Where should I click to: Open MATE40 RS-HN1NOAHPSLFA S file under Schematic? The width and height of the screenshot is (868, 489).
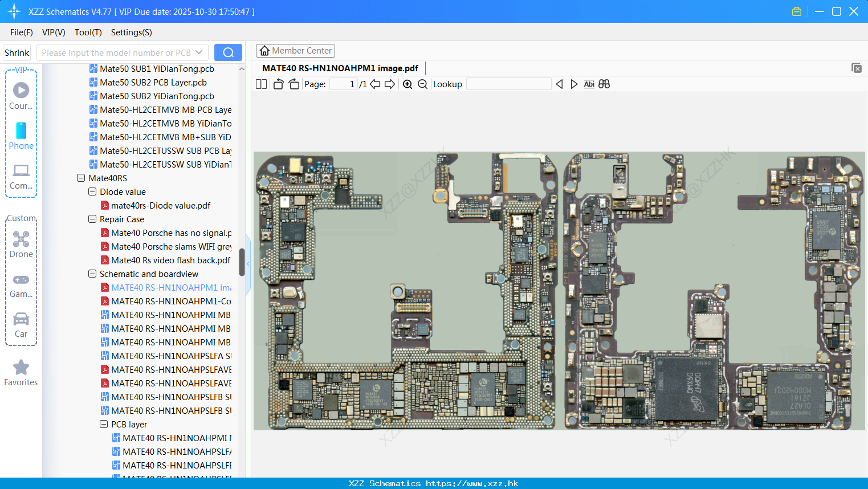[x=171, y=356]
